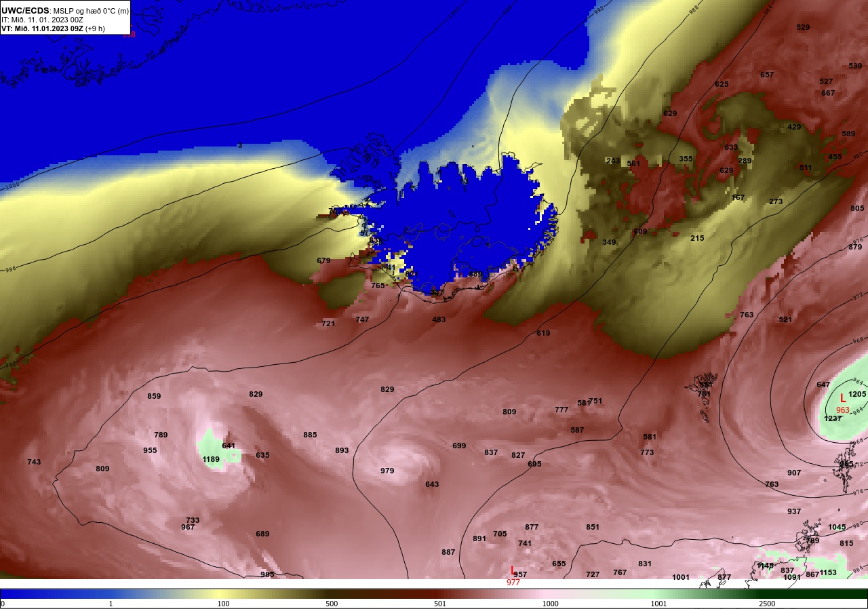Click the height value 529
Image resolution: width=868 pixels, height=609 pixels.
[803, 27]
